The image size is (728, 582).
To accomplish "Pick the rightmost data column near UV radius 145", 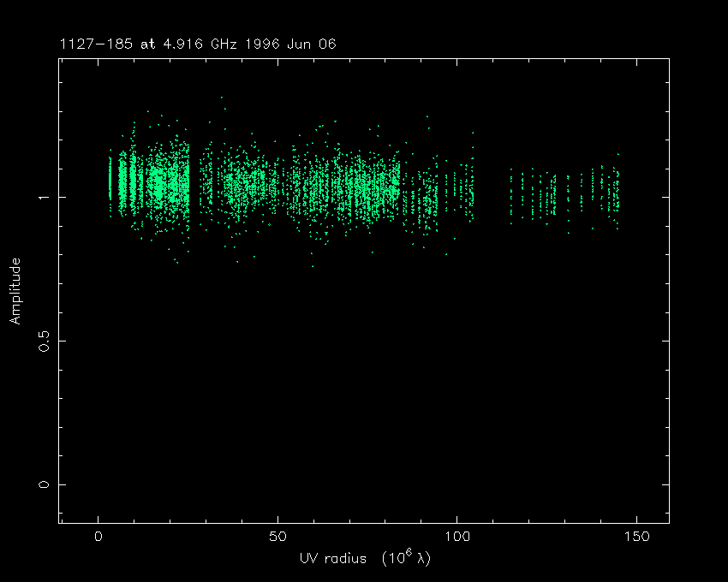I will coord(617,193).
